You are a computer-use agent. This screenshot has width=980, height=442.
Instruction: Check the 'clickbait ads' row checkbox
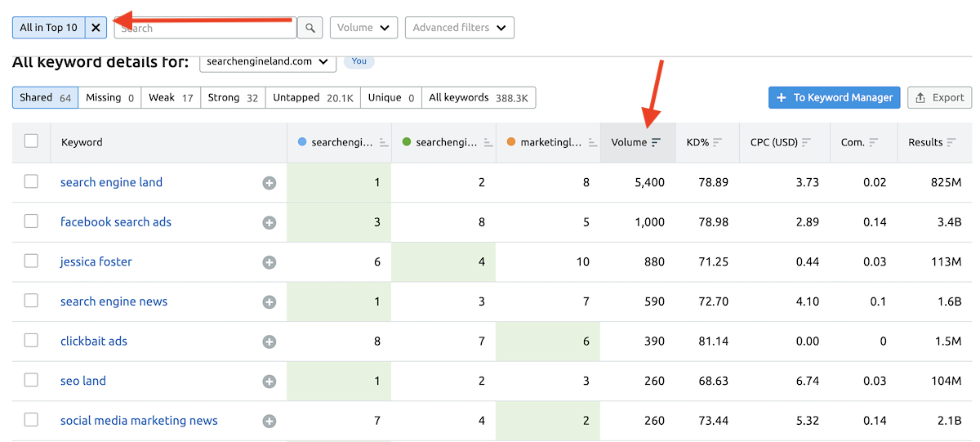click(x=31, y=341)
